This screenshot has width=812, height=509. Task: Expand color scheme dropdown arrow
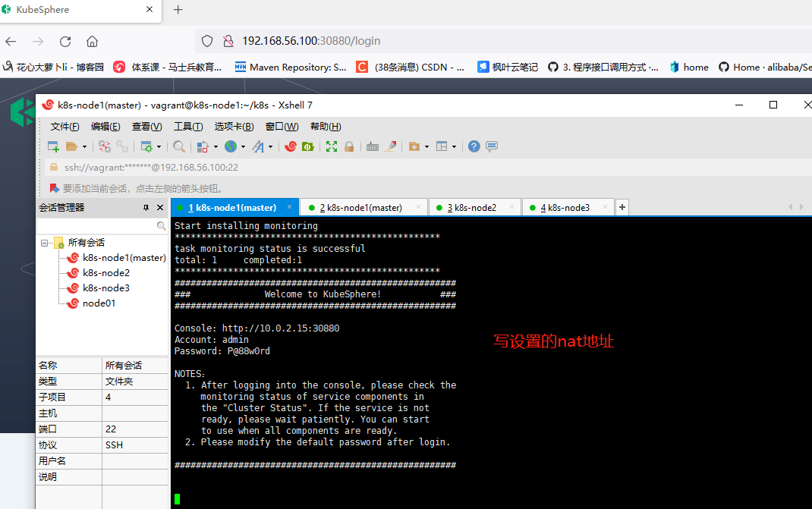click(x=216, y=147)
